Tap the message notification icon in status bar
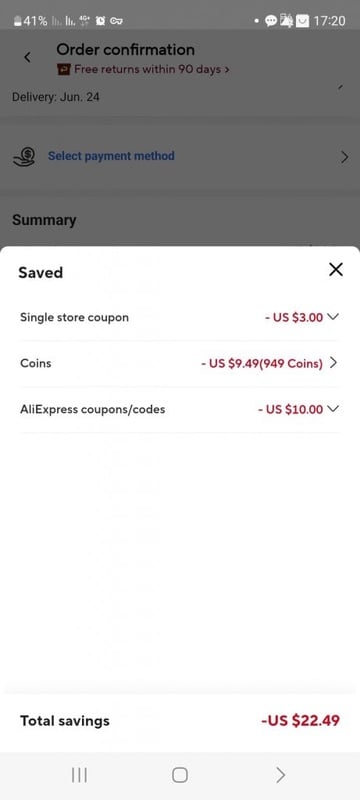This screenshot has width=360, height=800. (271, 21)
